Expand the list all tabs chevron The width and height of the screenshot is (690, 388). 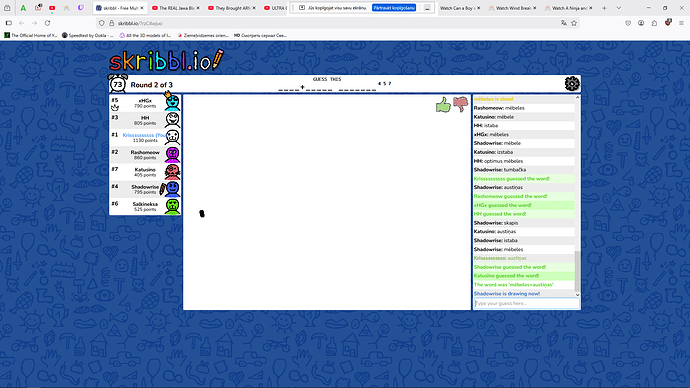pos(618,8)
